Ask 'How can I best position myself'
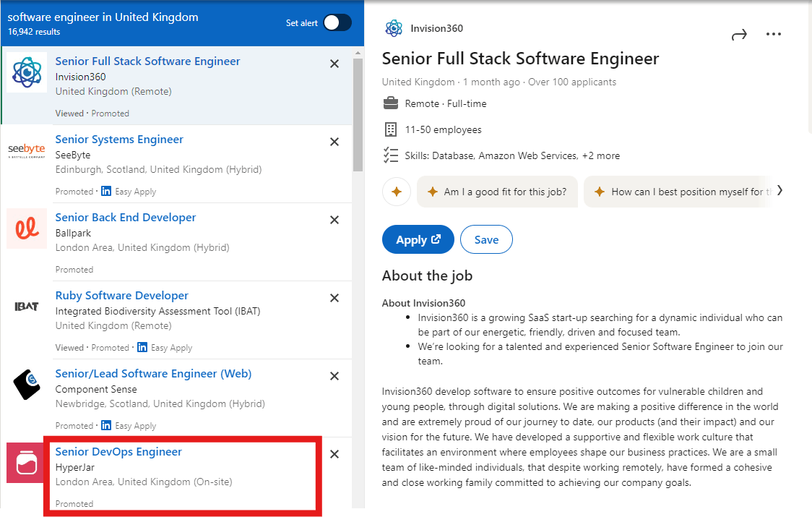The image size is (812, 517). tap(678, 192)
